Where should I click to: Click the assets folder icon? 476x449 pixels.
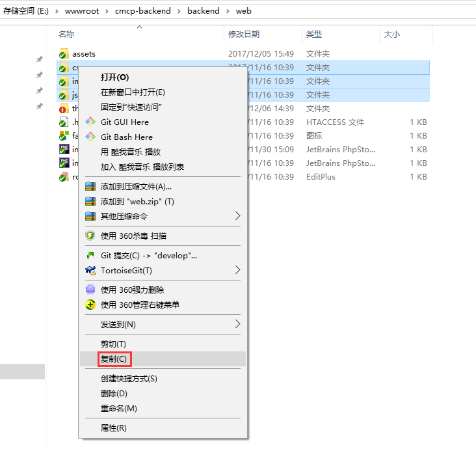(64, 54)
